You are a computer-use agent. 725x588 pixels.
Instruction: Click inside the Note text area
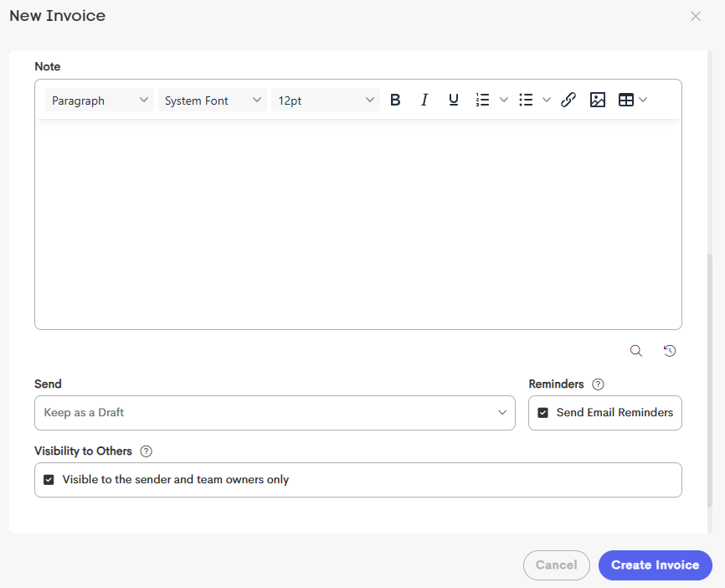pyautogui.click(x=357, y=224)
